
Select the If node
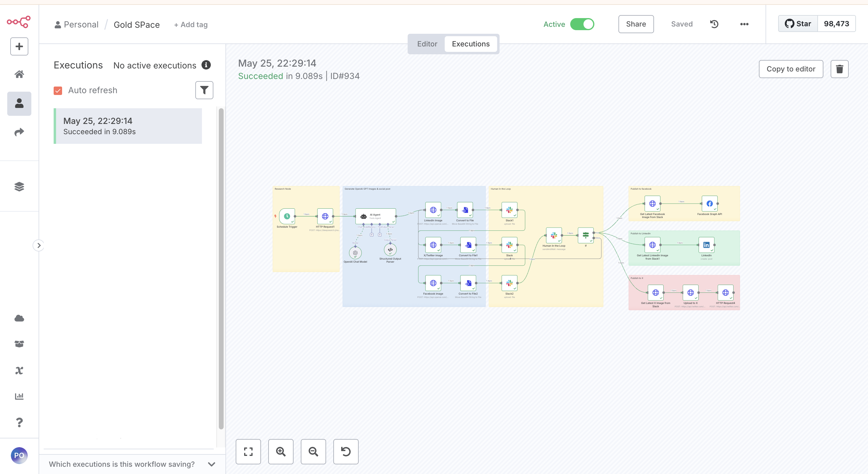(x=586, y=235)
